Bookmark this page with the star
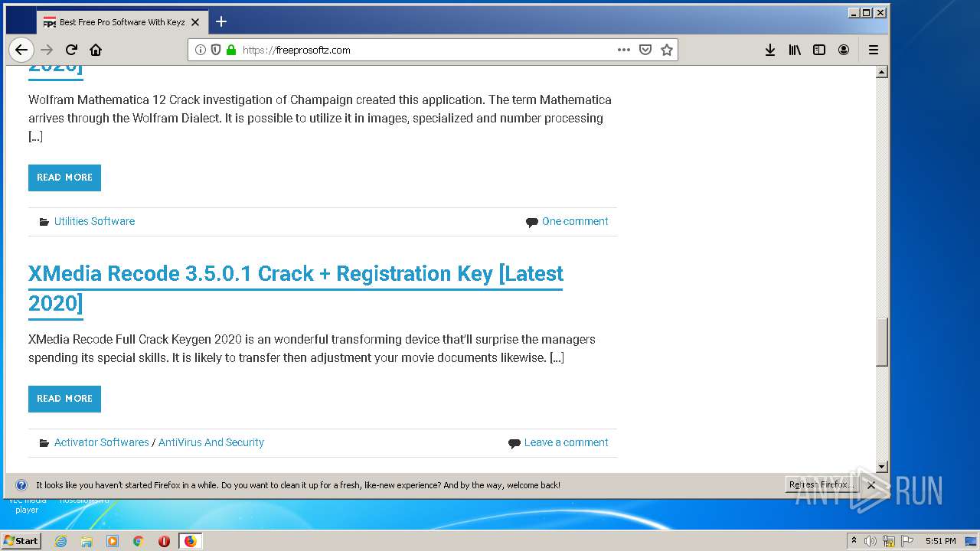The height and width of the screenshot is (551, 980). pos(667,50)
